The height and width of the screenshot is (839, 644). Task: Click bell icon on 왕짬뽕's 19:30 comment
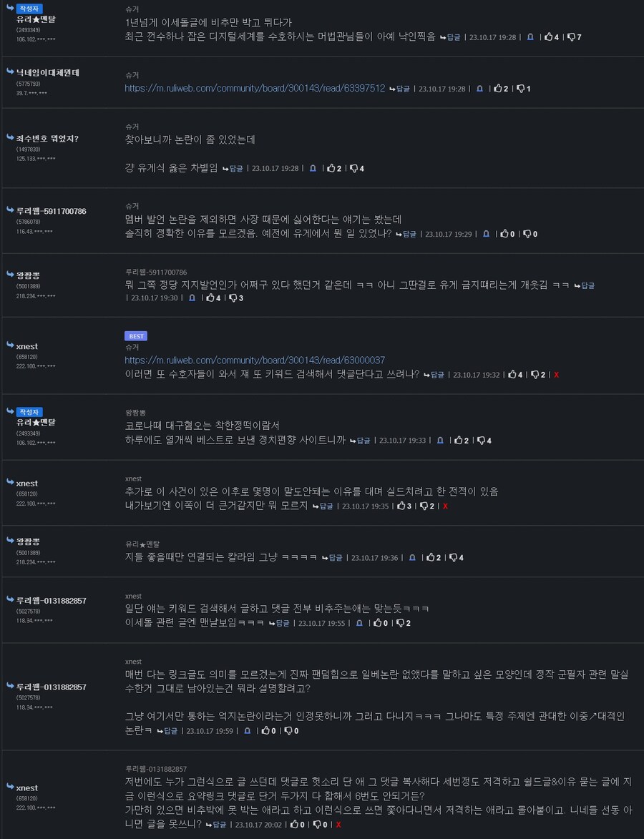point(192,298)
